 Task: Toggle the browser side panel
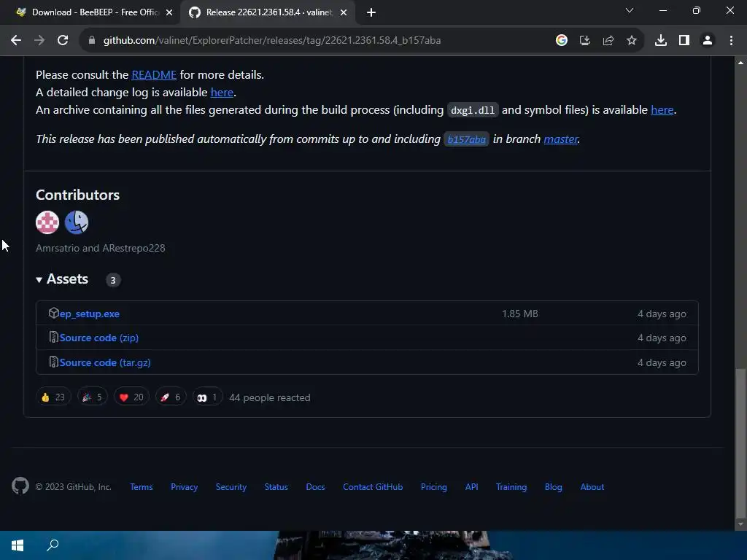(x=684, y=41)
